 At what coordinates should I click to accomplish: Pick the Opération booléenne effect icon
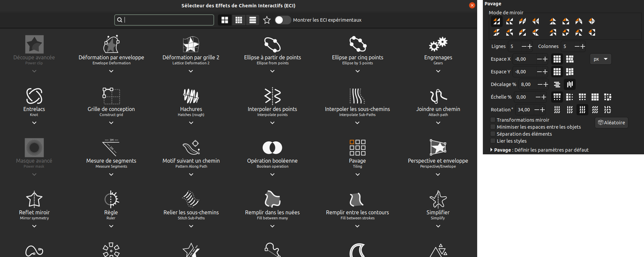(x=272, y=148)
